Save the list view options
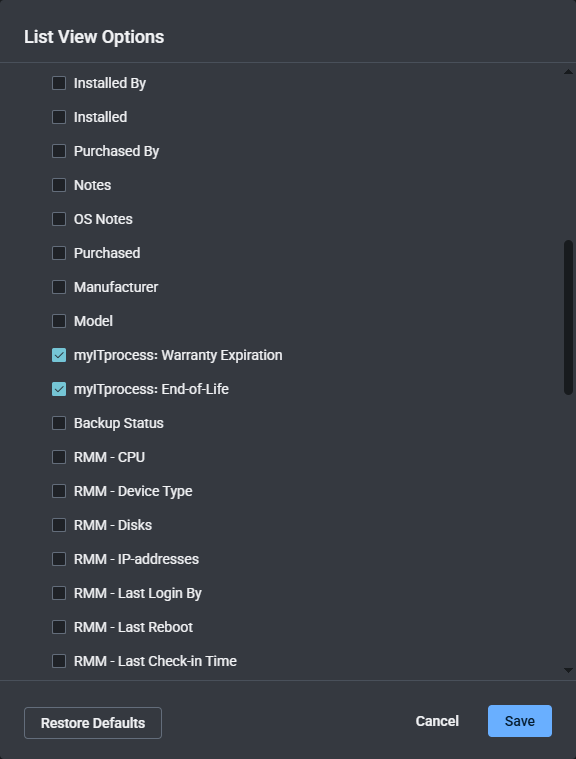 point(520,721)
